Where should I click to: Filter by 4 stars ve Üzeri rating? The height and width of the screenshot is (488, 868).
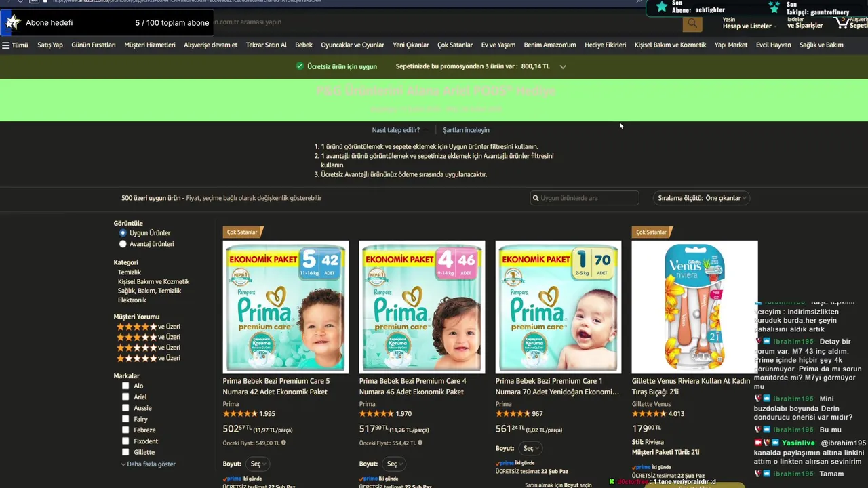click(149, 327)
